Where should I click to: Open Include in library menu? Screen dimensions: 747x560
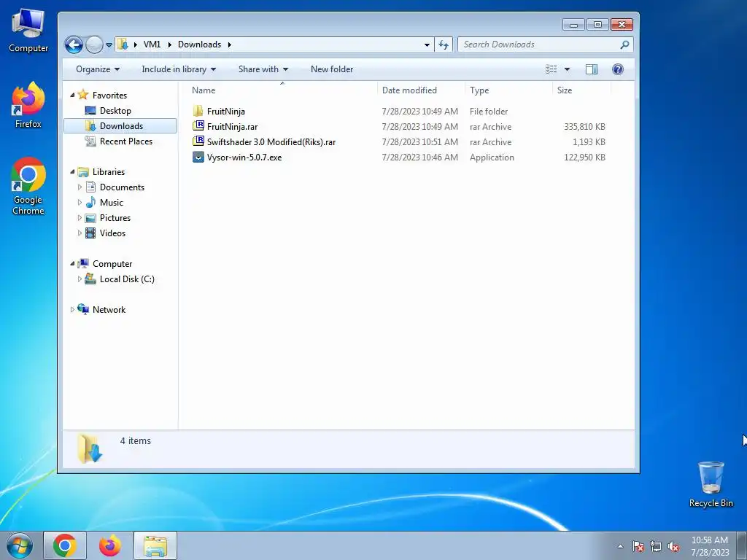coord(179,69)
